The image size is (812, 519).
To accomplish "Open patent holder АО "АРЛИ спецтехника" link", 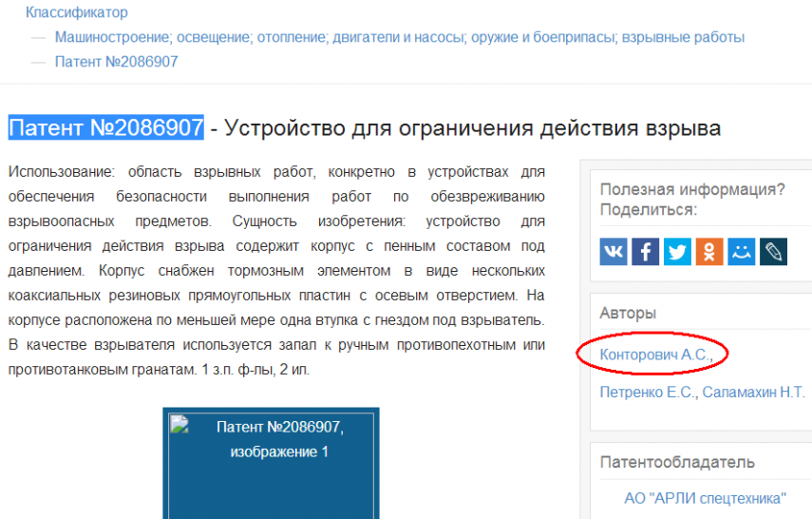I will (705, 498).
